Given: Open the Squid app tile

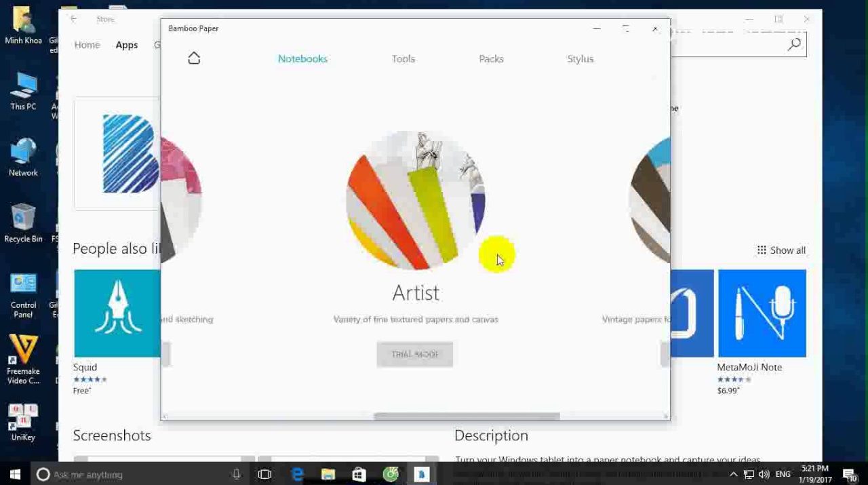Looking at the screenshot, I should [x=117, y=313].
